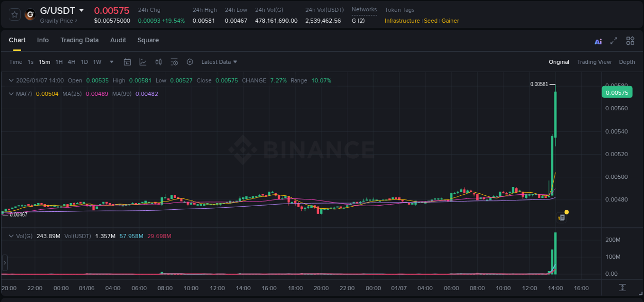Open the Ai assistant icon

(x=598, y=40)
